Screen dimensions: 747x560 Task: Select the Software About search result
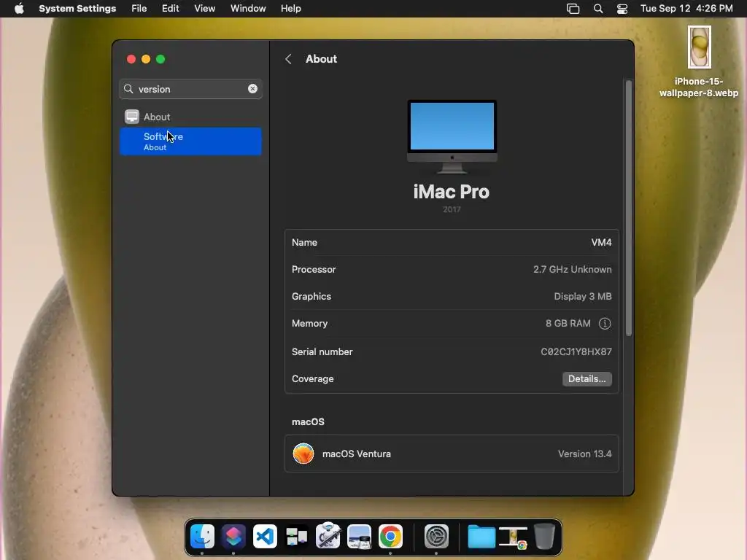click(x=190, y=141)
